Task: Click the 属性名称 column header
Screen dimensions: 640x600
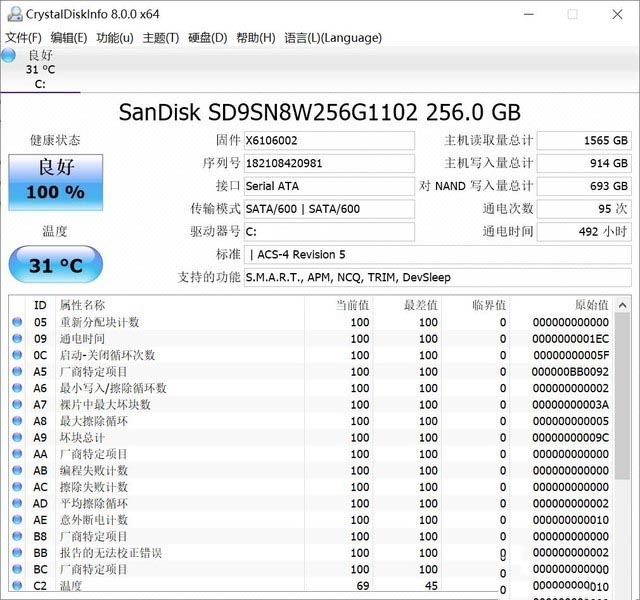Action: pos(180,305)
